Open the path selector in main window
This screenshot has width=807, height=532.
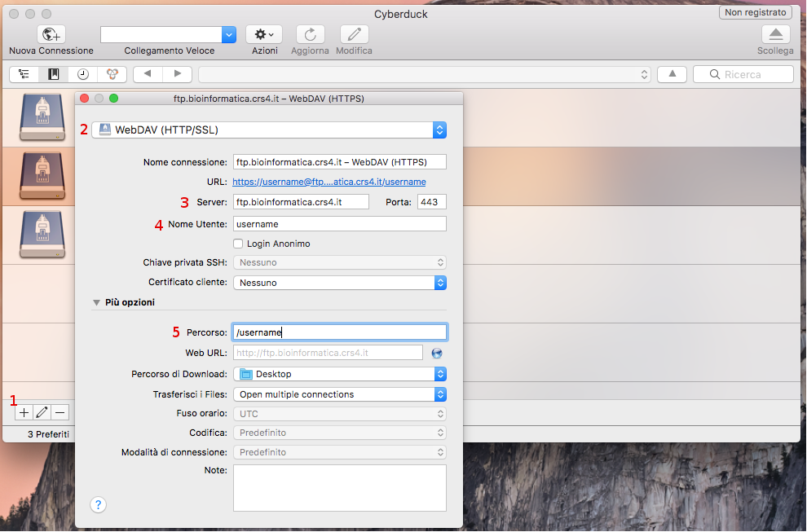click(x=425, y=74)
